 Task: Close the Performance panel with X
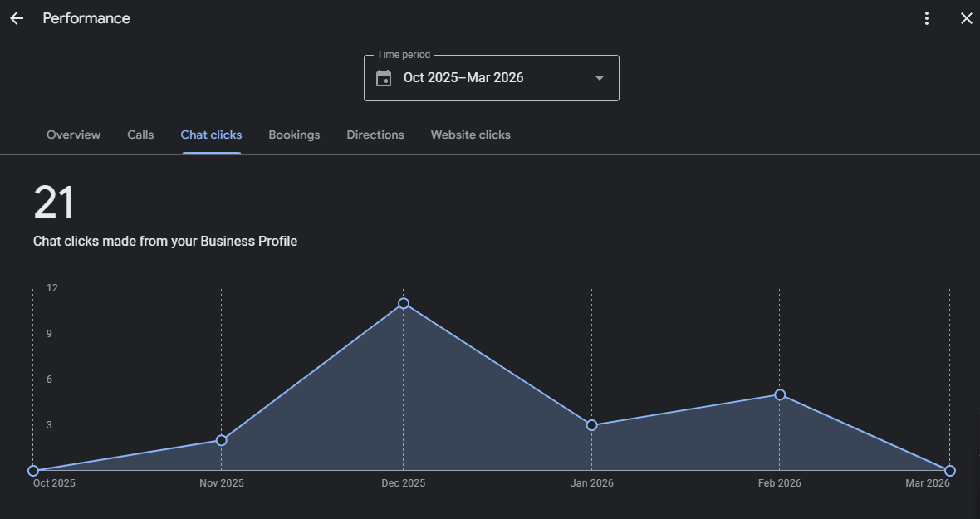[966, 18]
